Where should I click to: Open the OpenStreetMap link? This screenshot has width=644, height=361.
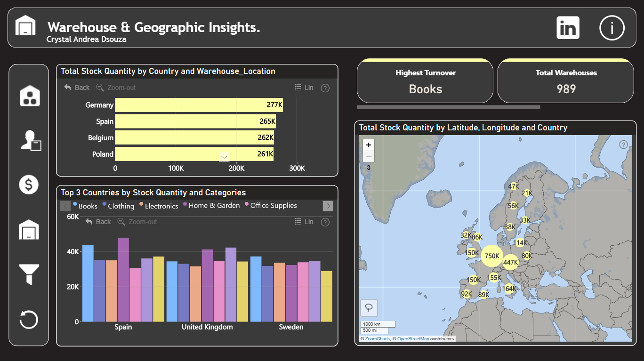point(413,339)
